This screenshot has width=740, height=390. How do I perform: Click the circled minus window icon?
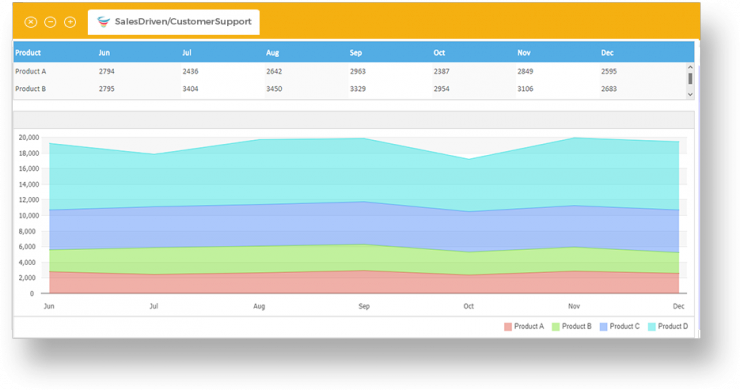coord(50,22)
